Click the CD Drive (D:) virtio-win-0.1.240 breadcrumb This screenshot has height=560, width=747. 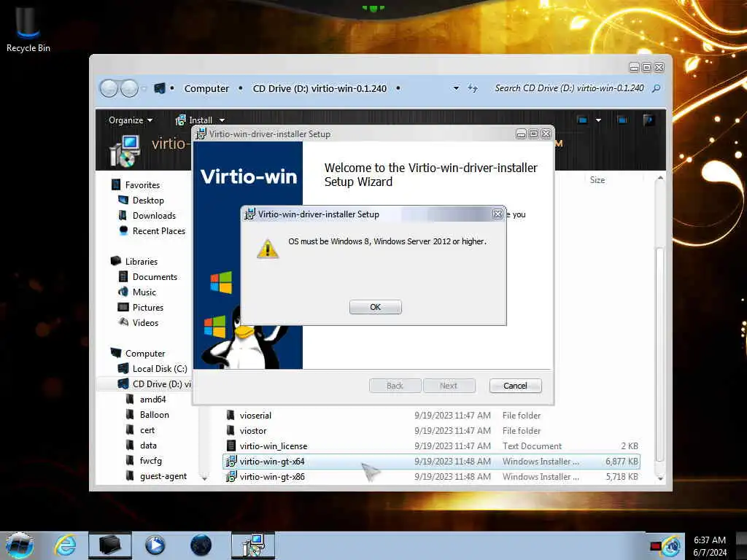pyautogui.click(x=320, y=88)
